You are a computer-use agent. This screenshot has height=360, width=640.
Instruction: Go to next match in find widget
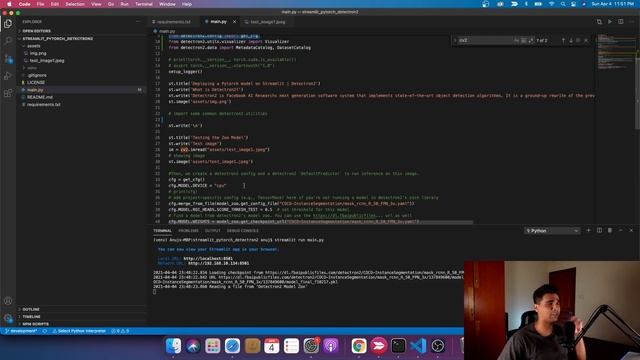[x=571, y=40]
